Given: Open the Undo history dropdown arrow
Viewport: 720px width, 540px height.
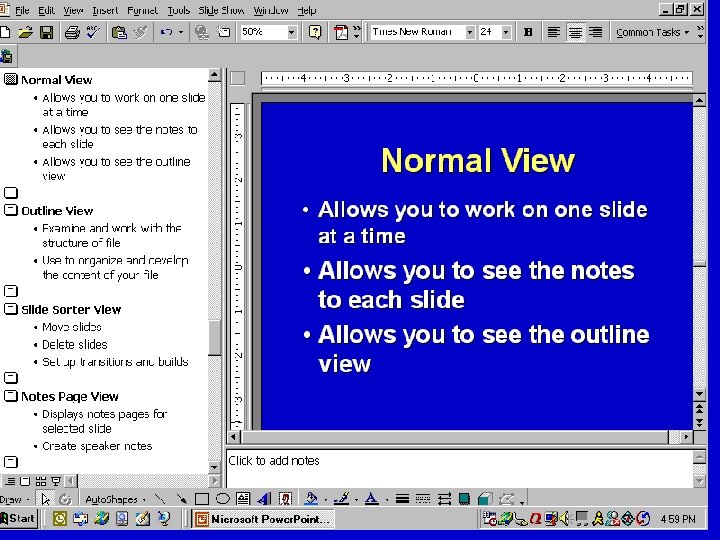Looking at the screenshot, I should [180, 32].
